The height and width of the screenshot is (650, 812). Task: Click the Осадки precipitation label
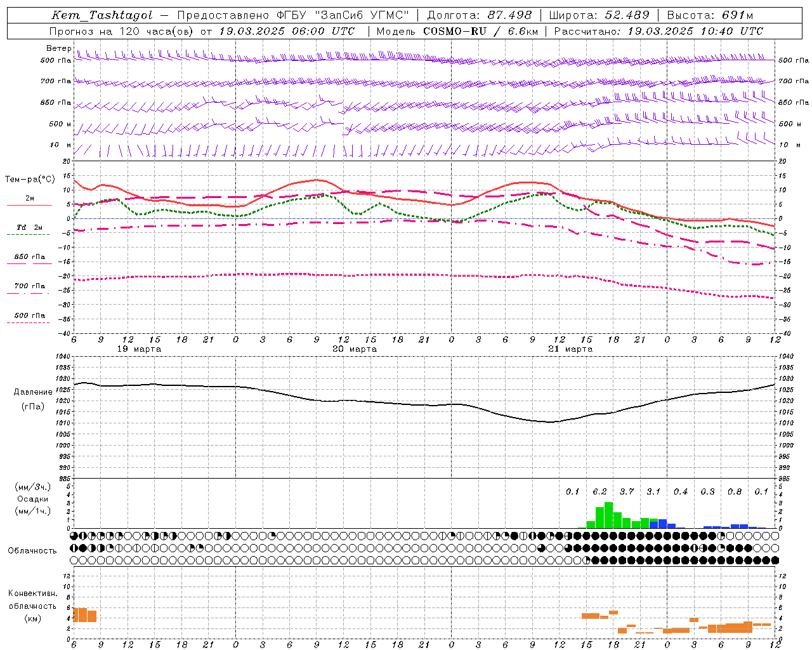coord(32,499)
